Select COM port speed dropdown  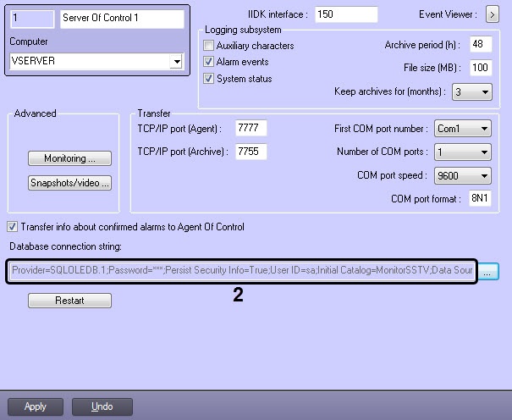pos(462,176)
